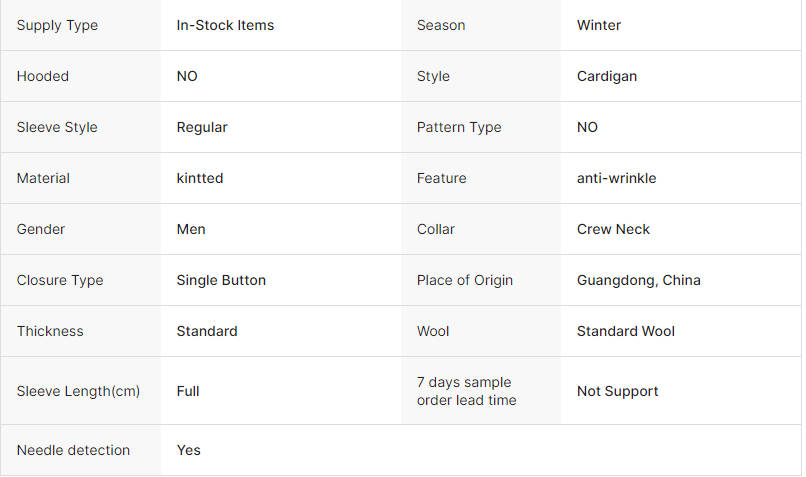The width and height of the screenshot is (806, 477).
Task: Select the Regular sleeve style value
Action: coord(202,127)
